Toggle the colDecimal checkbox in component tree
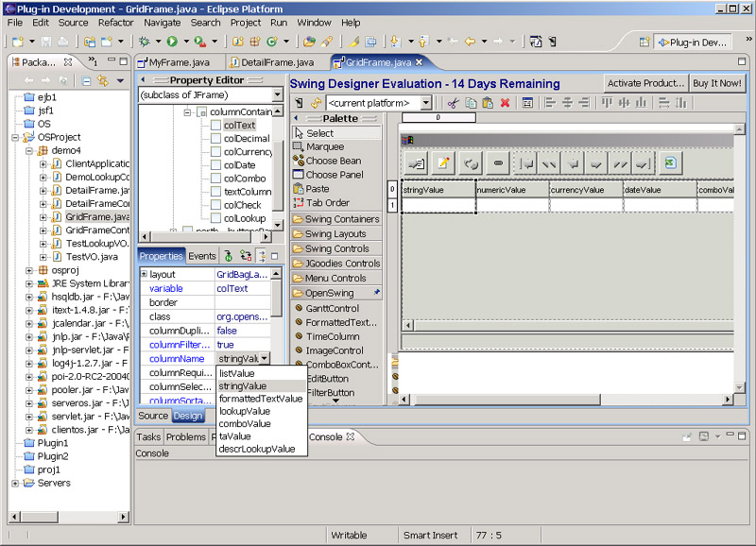This screenshot has height=546, width=756. point(216,138)
